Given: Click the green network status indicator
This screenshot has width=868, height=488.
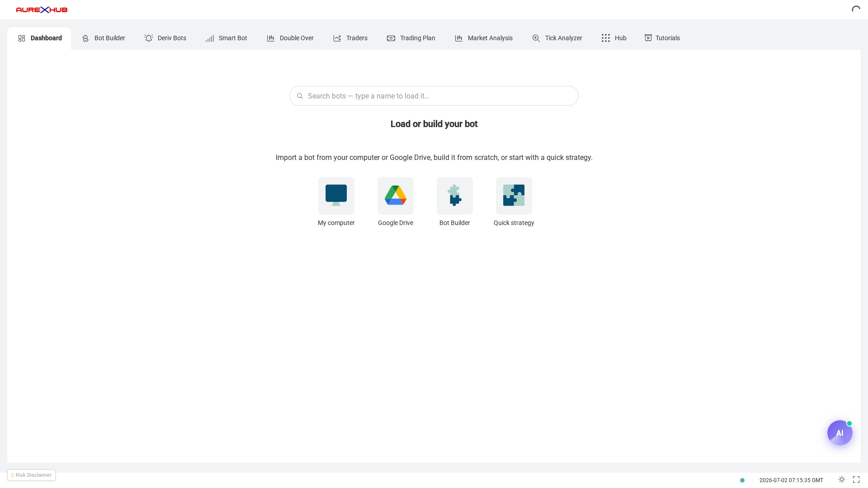Looking at the screenshot, I should [x=742, y=480].
